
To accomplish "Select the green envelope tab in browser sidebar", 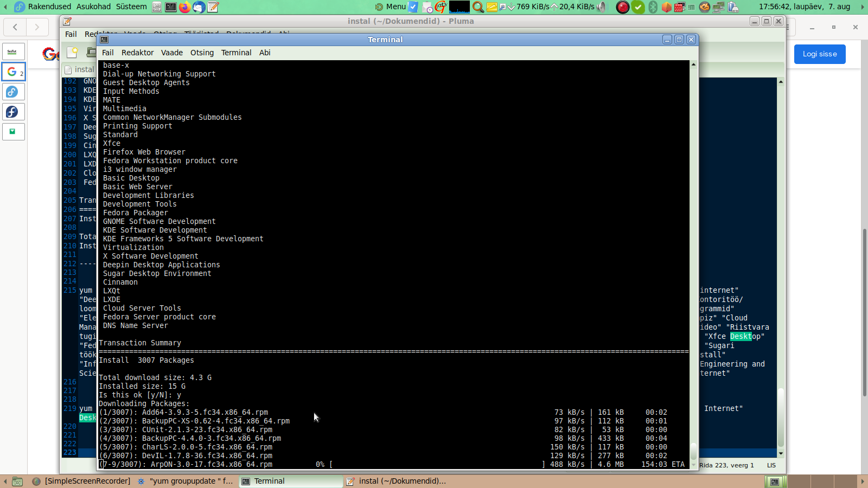I will click(13, 132).
